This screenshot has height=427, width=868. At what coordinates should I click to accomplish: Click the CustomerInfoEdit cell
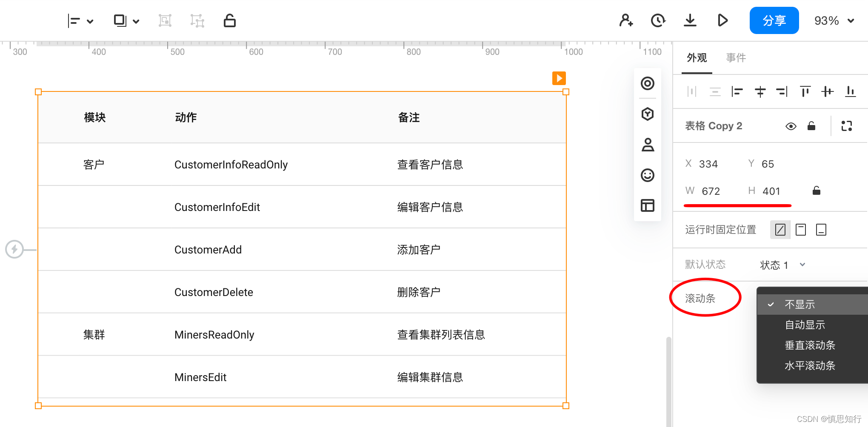pyautogui.click(x=217, y=207)
